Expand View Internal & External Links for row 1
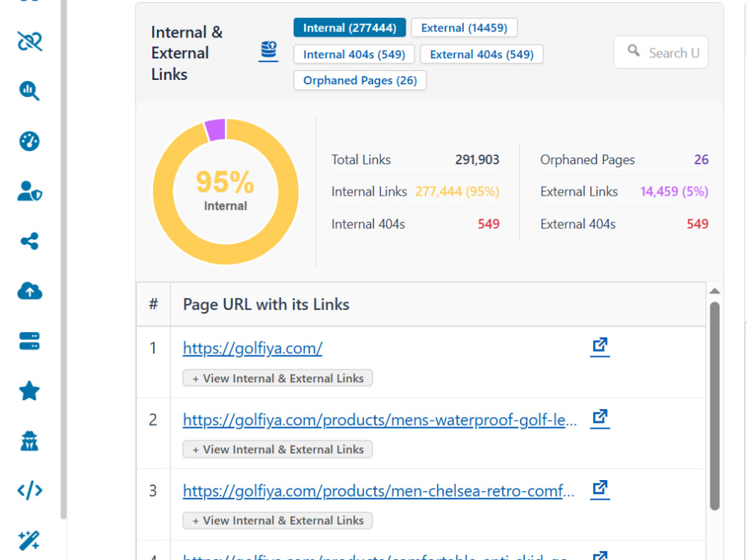The width and height of the screenshot is (747, 560). pos(278,378)
